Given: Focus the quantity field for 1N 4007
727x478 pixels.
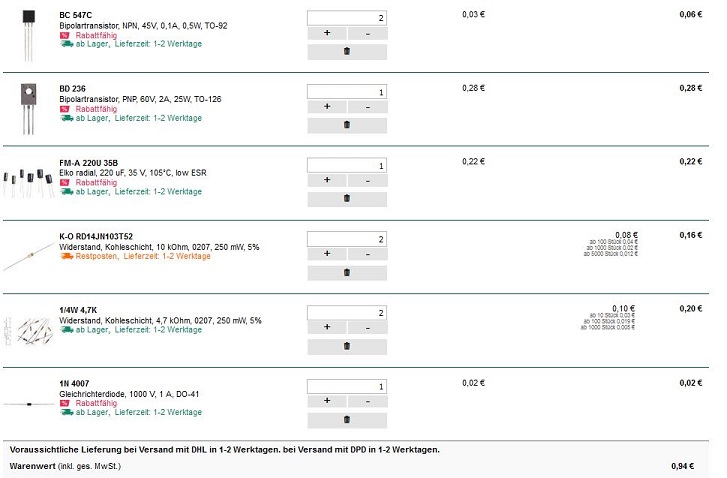Looking at the screenshot, I should [346, 386].
